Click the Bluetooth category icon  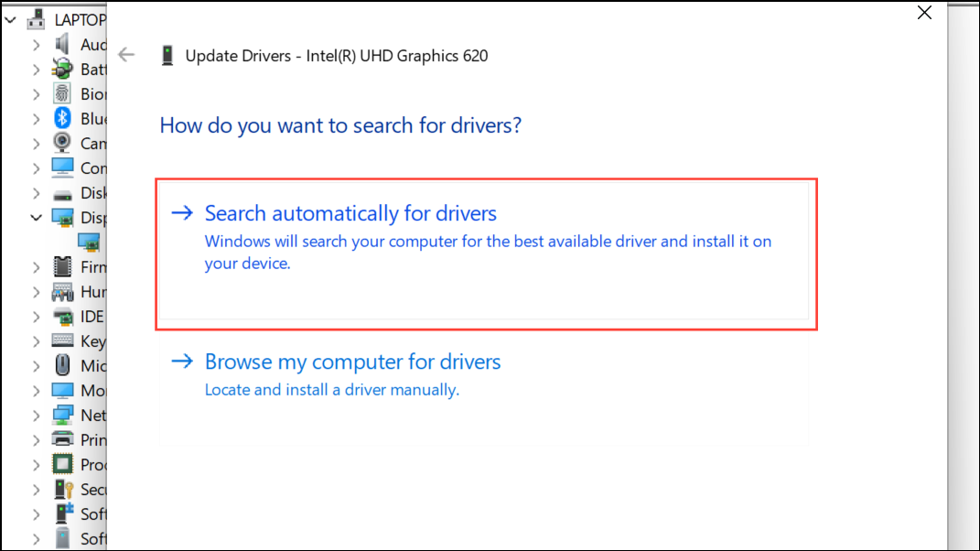pos(62,118)
